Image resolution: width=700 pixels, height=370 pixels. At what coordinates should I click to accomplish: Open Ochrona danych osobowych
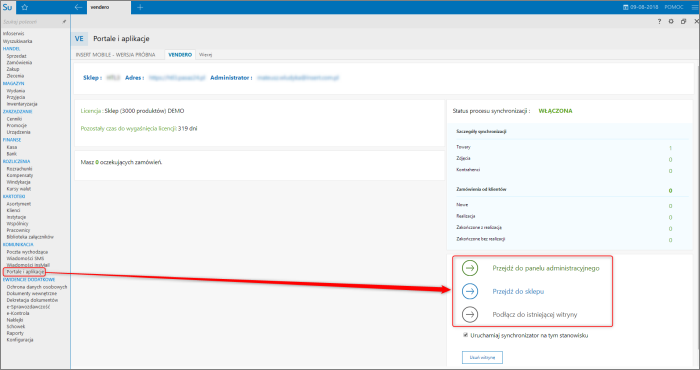click(37, 287)
